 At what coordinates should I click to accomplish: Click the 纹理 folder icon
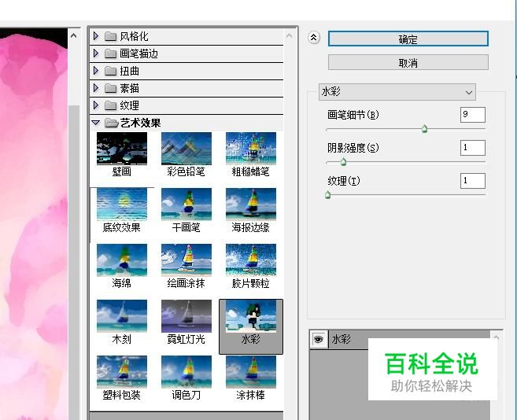click(111, 105)
